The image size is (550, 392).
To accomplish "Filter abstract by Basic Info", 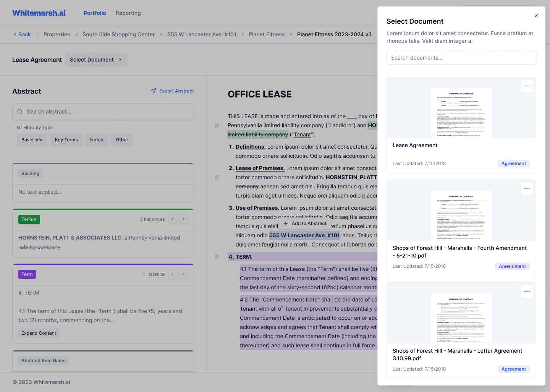I will tap(32, 140).
